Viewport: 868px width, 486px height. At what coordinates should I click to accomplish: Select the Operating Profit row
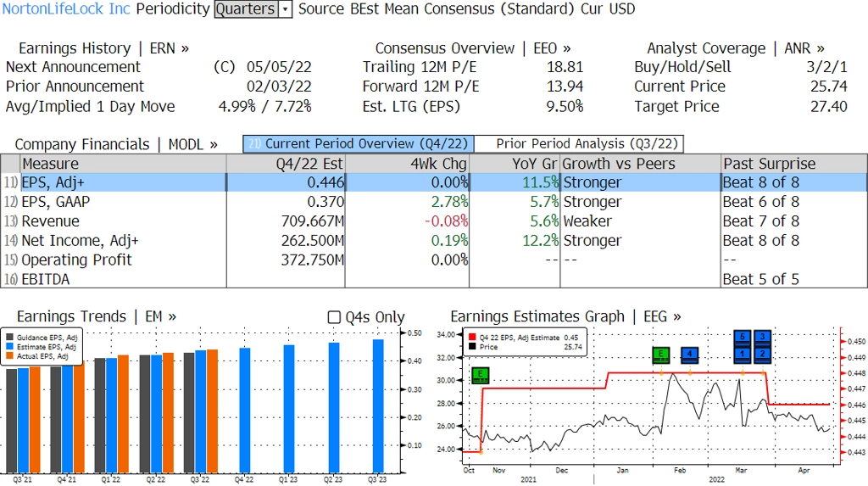[434, 260]
